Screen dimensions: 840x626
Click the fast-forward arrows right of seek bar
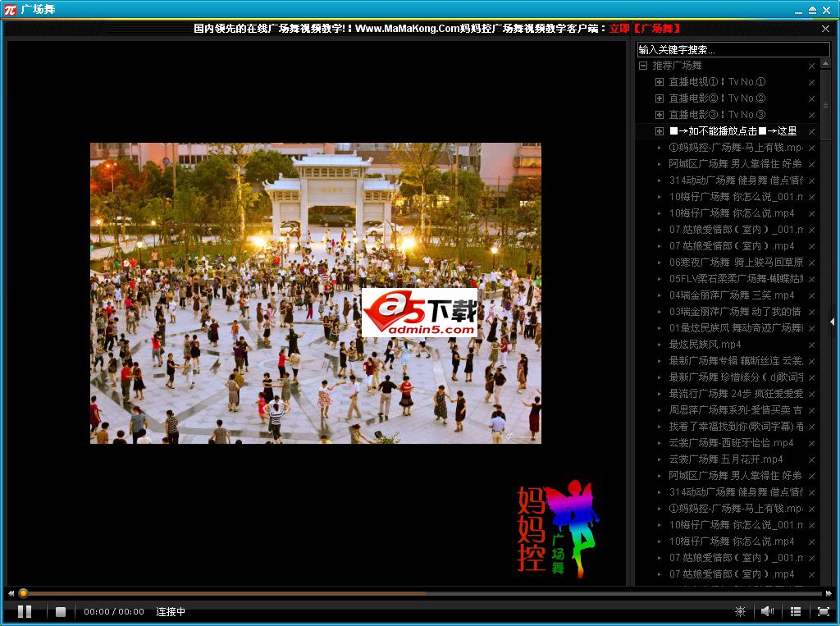point(829,593)
